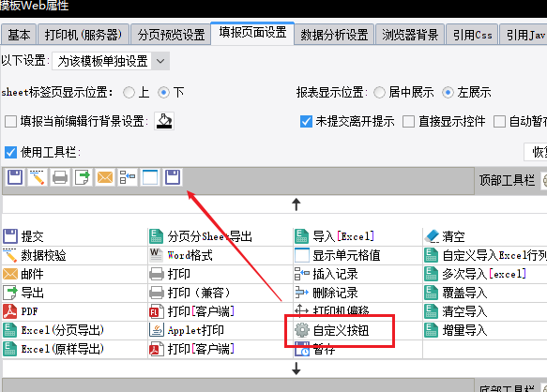Click the insert record icon in top toolbar
This screenshot has height=392, width=547.
point(128,177)
